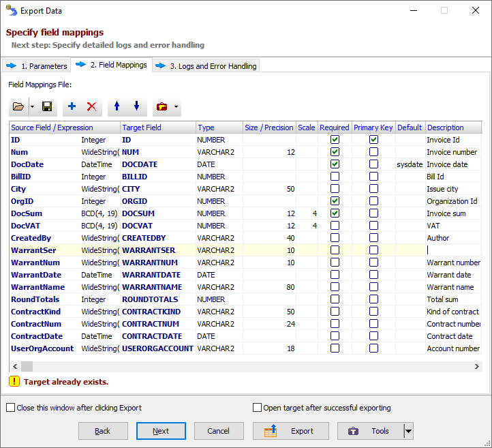The width and height of the screenshot is (492, 448).
Task: Switch to the 1. Parameters tab
Action: coord(37,66)
